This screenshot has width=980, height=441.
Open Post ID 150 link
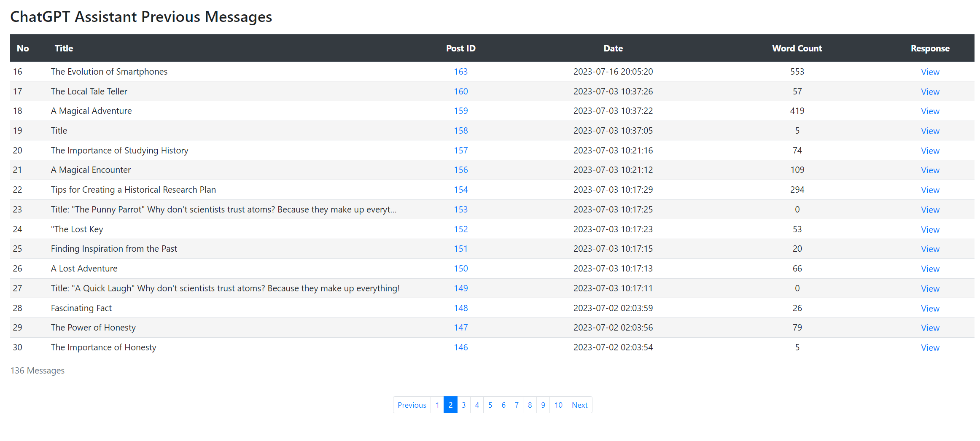click(460, 269)
